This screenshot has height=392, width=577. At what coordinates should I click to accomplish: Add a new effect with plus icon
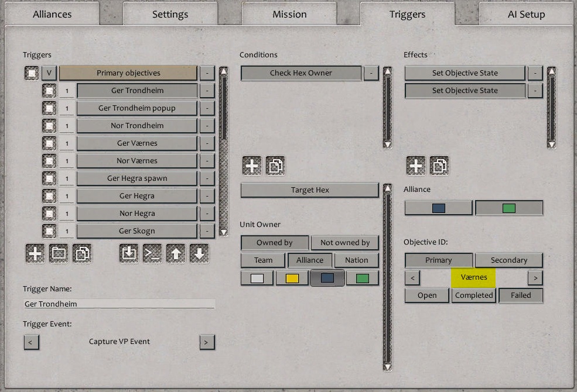coord(416,166)
